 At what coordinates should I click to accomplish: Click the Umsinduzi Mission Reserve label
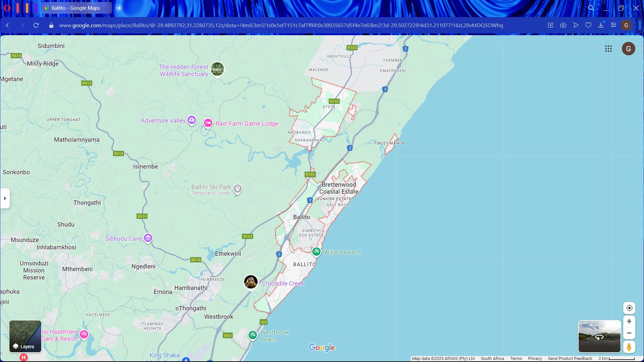pyautogui.click(x=34, y=270)
